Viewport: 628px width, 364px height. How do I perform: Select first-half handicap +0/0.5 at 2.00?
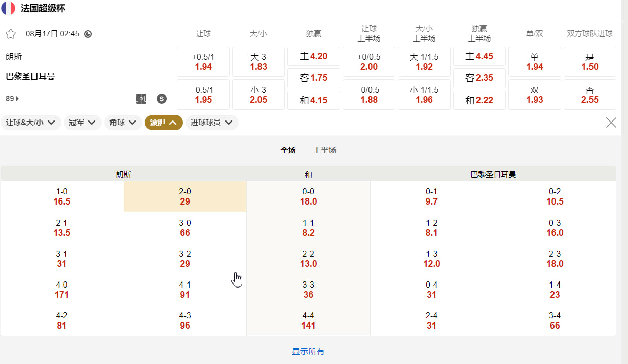pyautogui.click(x=369, y=62)
